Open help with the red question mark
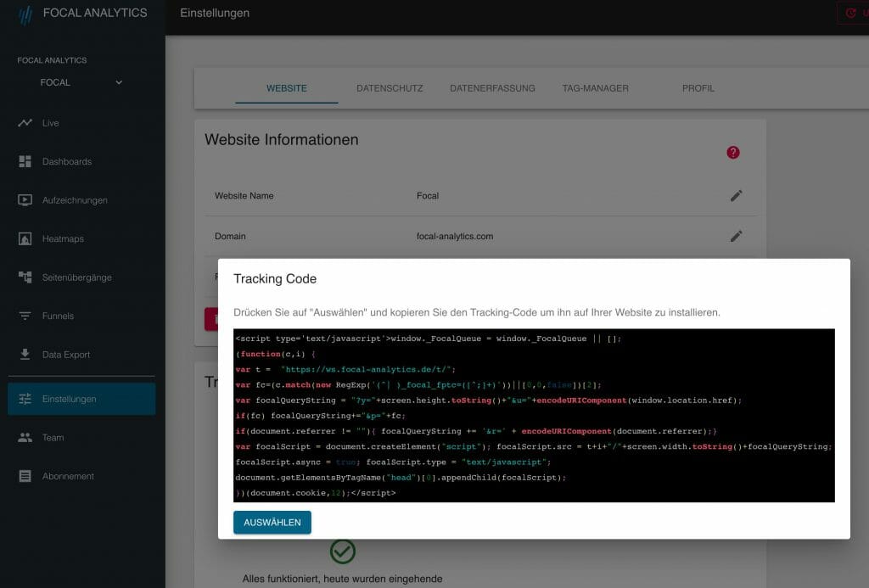 (732, 153)
